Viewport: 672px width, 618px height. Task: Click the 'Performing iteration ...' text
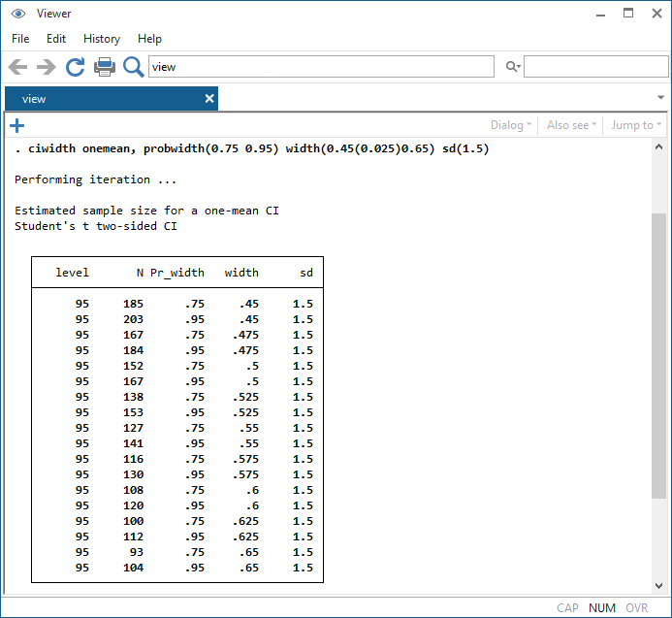(x=96, y=179)
